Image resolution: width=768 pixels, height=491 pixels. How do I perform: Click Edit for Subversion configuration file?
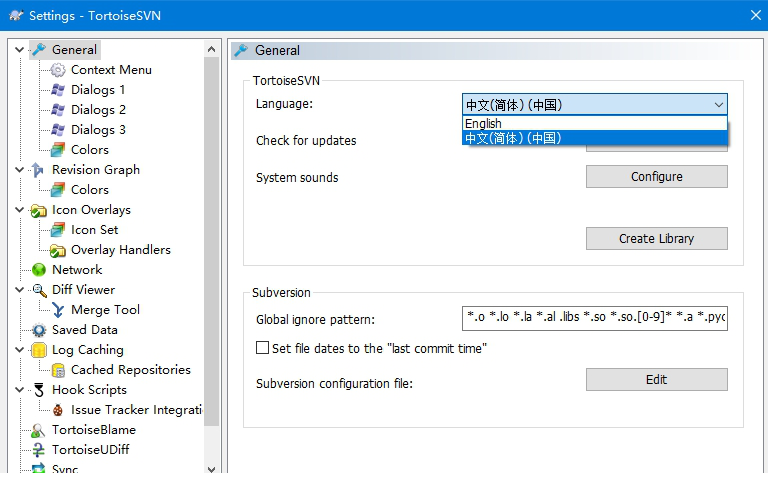(656, 380)
